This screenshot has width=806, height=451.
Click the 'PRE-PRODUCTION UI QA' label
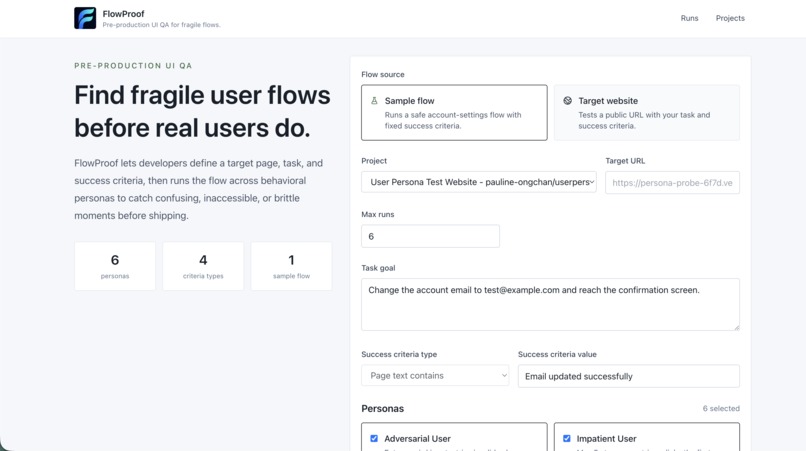pos(133,66)
